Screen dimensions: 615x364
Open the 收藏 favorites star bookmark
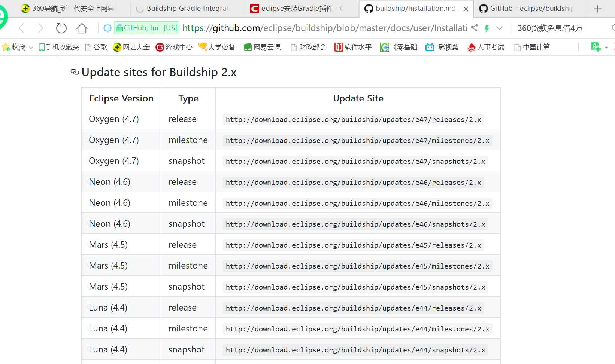14,47
